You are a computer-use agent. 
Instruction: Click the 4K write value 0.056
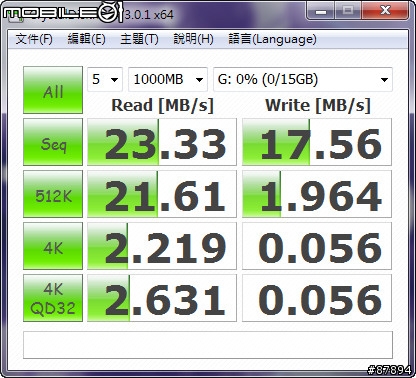tap(317, 246)
